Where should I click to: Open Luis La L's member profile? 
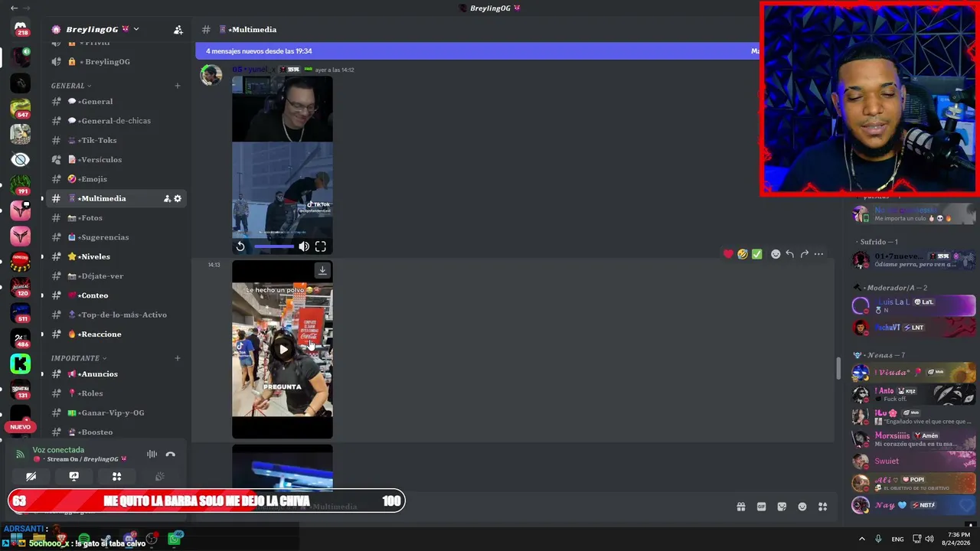point(913,306)
